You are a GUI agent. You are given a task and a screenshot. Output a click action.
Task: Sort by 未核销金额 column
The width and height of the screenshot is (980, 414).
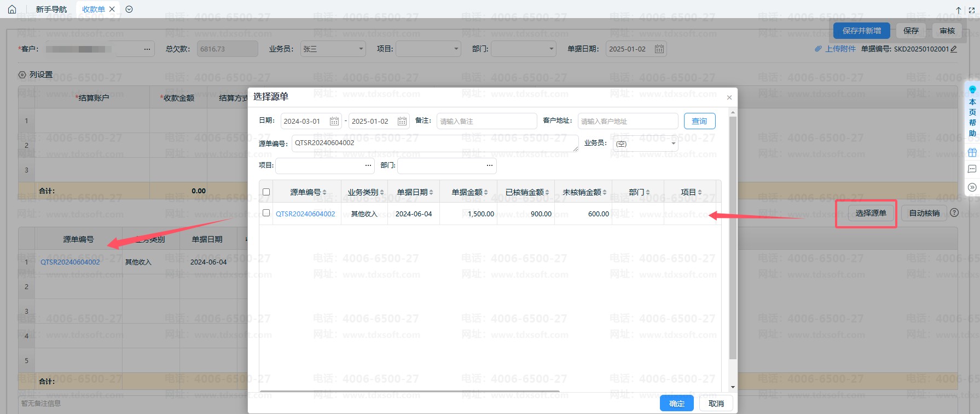point(584,192)
